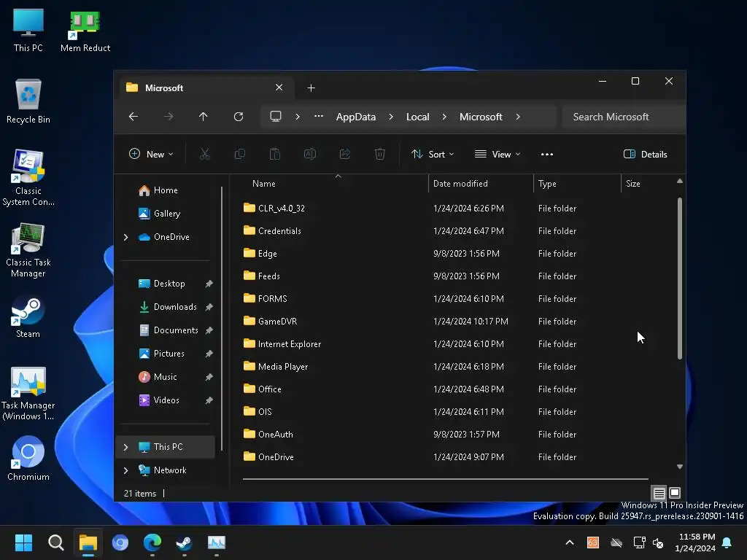Click the Copy icon in toolbar
Image resolution: width=747 pixels, height=560 pixels.
(239, 155)
